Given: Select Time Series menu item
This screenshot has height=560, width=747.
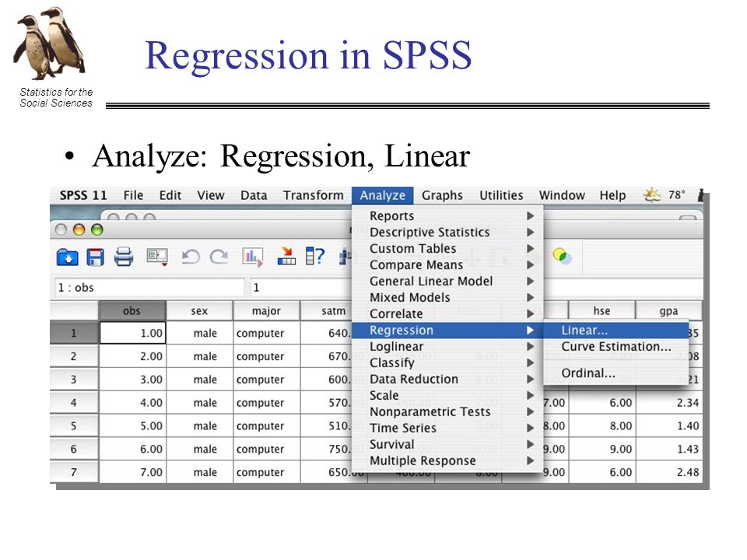Looking at the screenshot, I should point(447,428).
